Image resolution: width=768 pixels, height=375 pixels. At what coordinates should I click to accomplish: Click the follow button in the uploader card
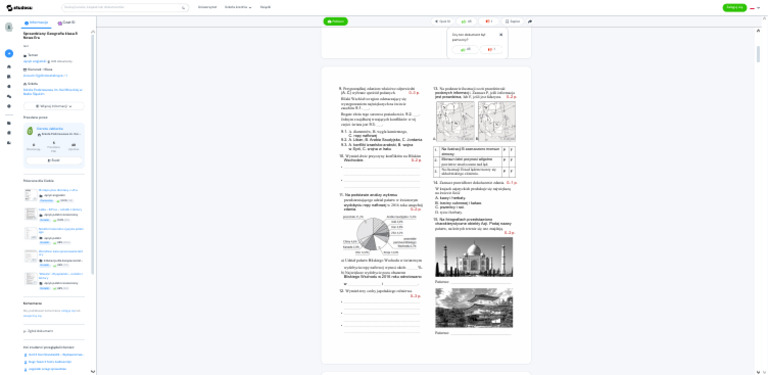click(x=54, y=161)
